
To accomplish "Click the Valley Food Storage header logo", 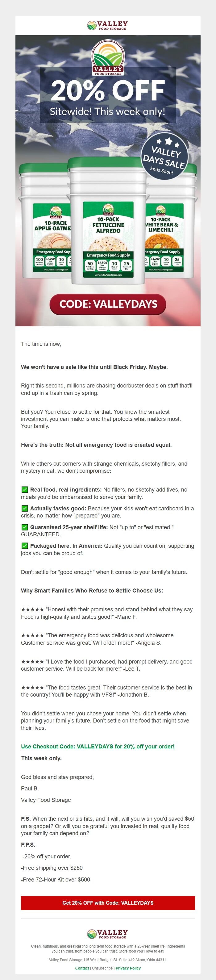I will click(x=108, y=26).
